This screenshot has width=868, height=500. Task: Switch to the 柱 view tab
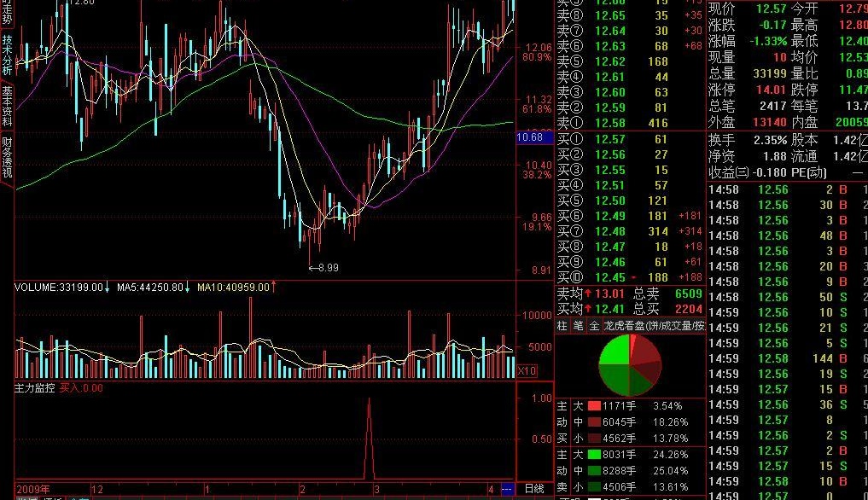(x=562, y=326)
